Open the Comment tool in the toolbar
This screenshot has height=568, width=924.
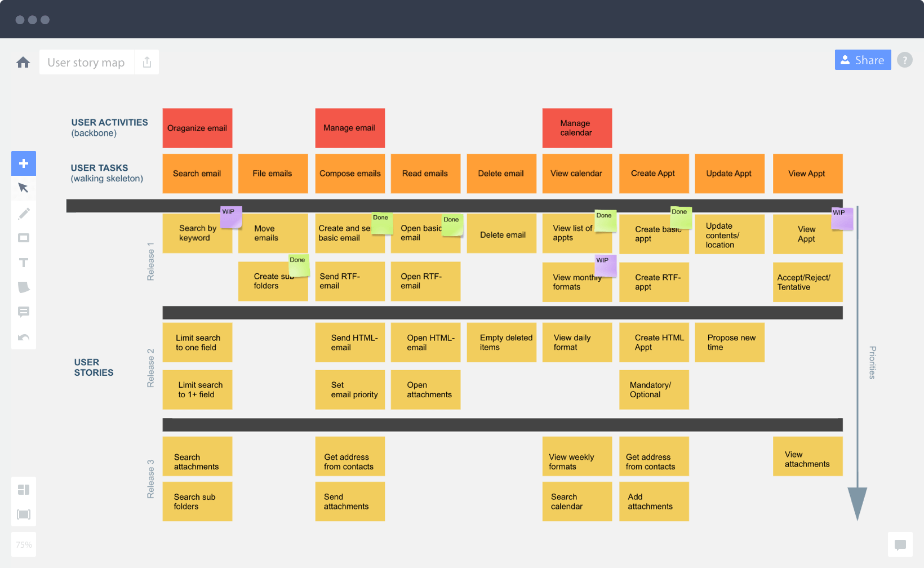point(24,312)
